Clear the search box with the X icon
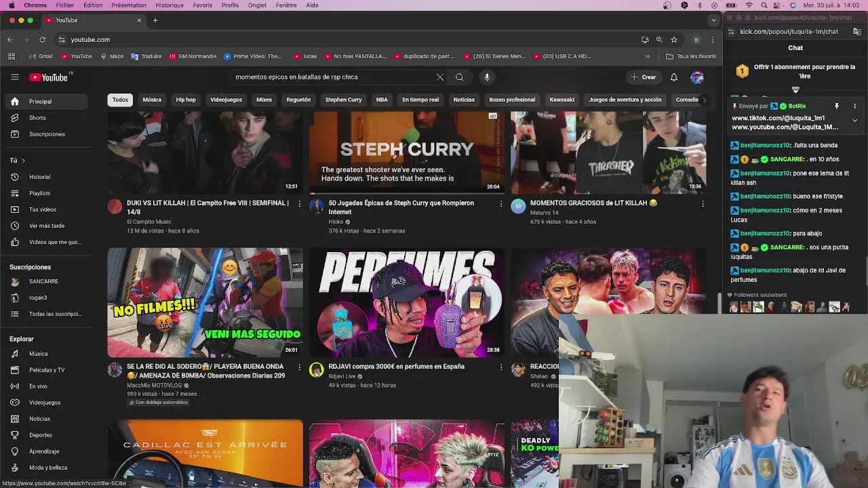 [440, 77]
